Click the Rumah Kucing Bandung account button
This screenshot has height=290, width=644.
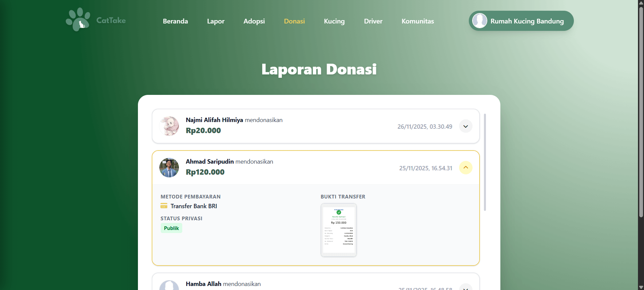pyautogui.click(x=527, y=21)
